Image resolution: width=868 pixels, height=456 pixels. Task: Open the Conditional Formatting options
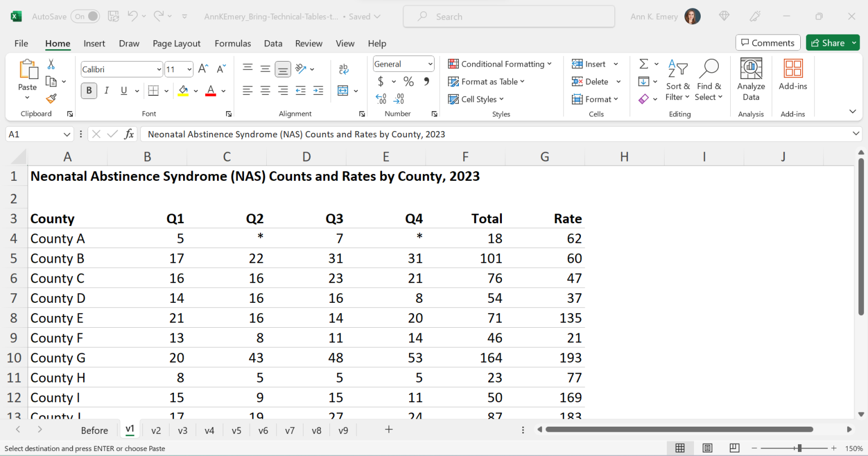(501, 64)
